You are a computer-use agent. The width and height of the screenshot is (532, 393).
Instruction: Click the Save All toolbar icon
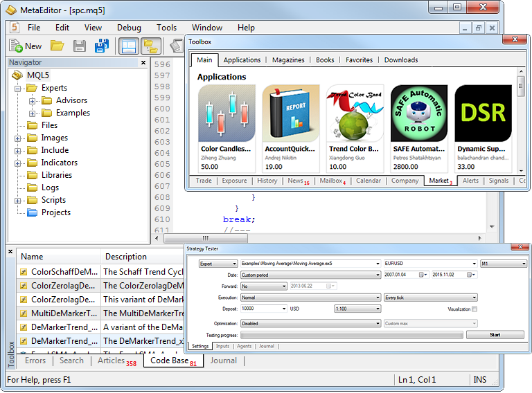[x=101, y=46]
